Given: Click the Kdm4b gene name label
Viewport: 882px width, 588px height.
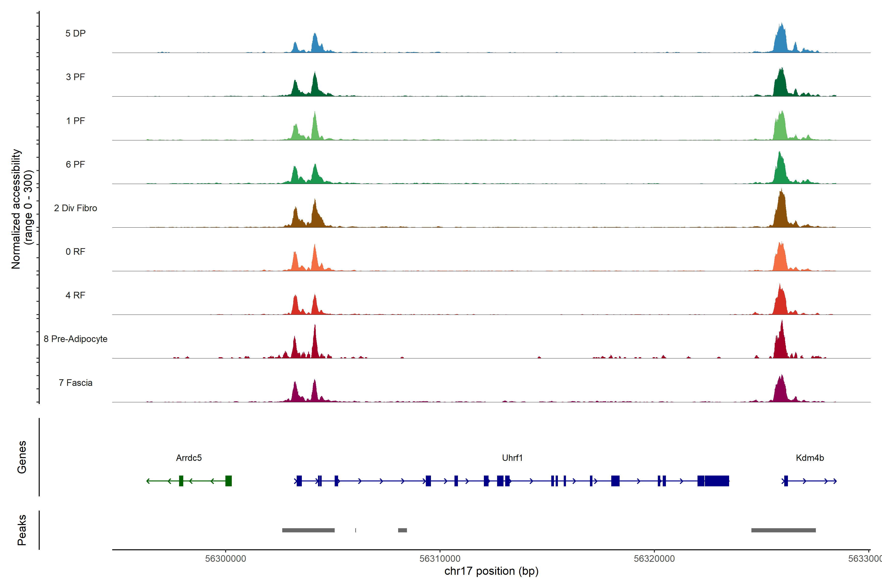Looking at the screenshot, I should click(810, 458).
